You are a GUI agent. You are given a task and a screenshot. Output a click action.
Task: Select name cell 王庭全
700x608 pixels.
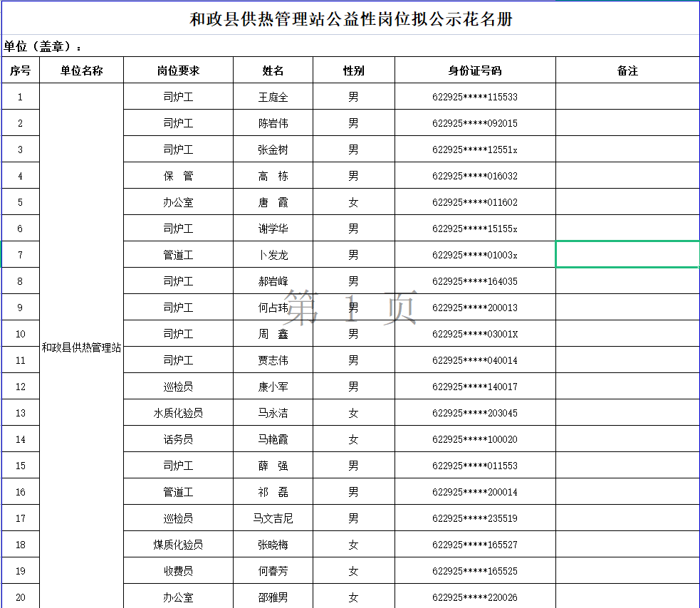pyautogui.click(x=273, y=96)
